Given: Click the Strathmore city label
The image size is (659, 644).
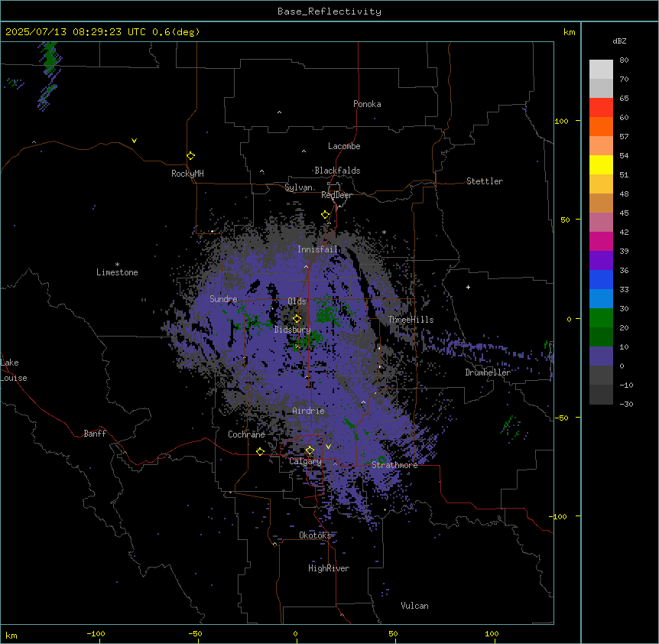Looking at the screenshot, I should pyautogui.click(x=394, y=465).
